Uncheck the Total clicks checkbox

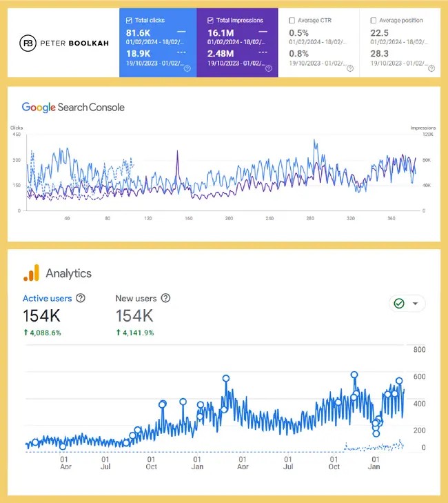(x=129, y=21)
